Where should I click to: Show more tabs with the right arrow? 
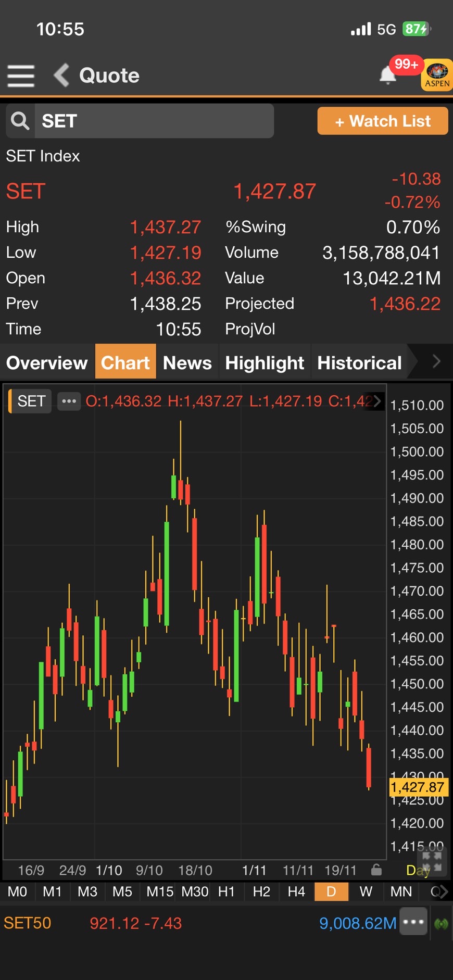[x=436, y=361]
